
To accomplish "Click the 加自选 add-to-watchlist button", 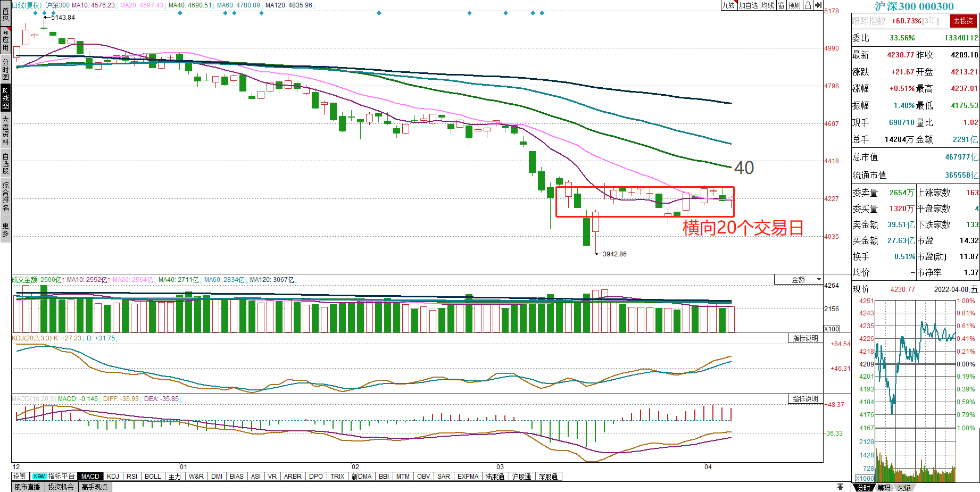I will tap(748, 5).
